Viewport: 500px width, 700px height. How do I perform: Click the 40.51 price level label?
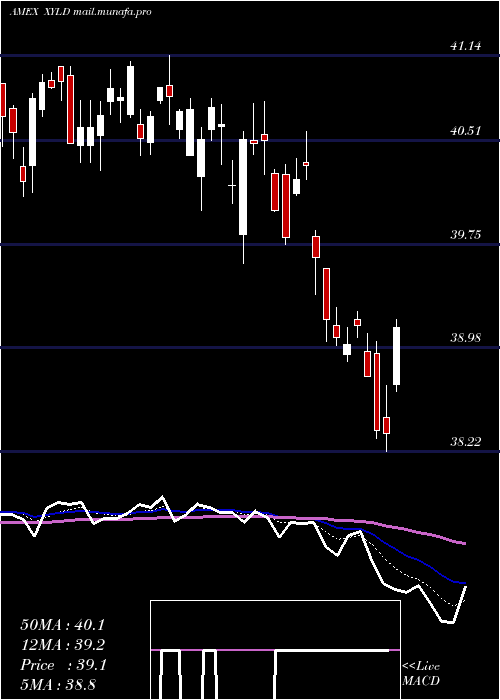pyautogui.click(x=466, y=130)
